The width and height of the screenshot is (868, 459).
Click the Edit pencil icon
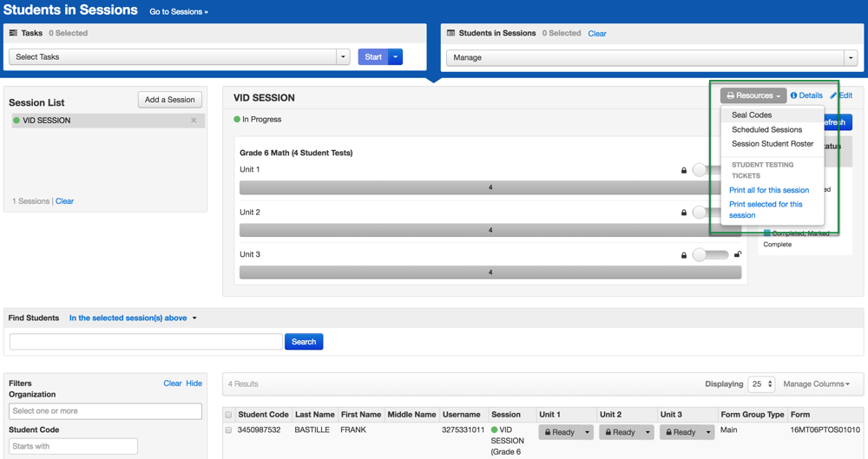[x=833, y=95]
